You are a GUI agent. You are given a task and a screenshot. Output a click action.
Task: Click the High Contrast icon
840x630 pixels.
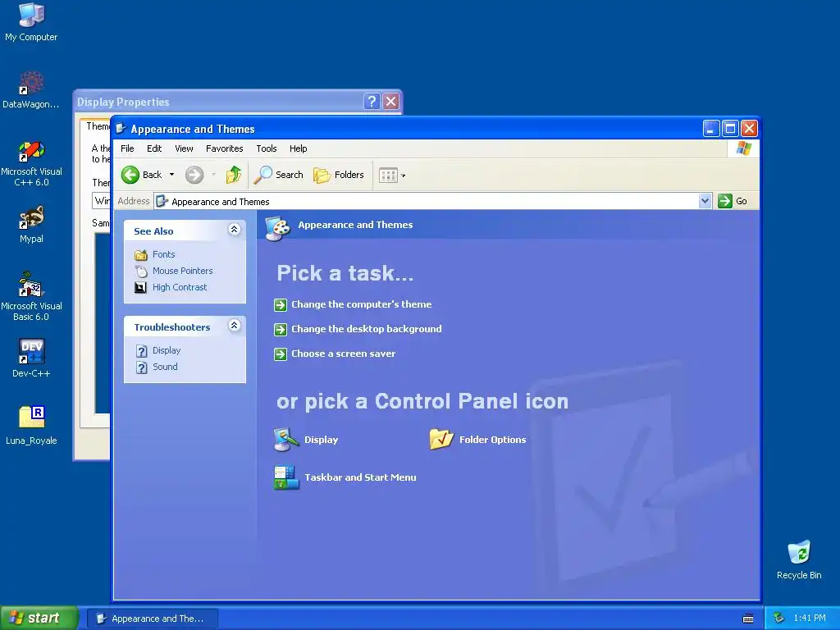click(141, 288)
